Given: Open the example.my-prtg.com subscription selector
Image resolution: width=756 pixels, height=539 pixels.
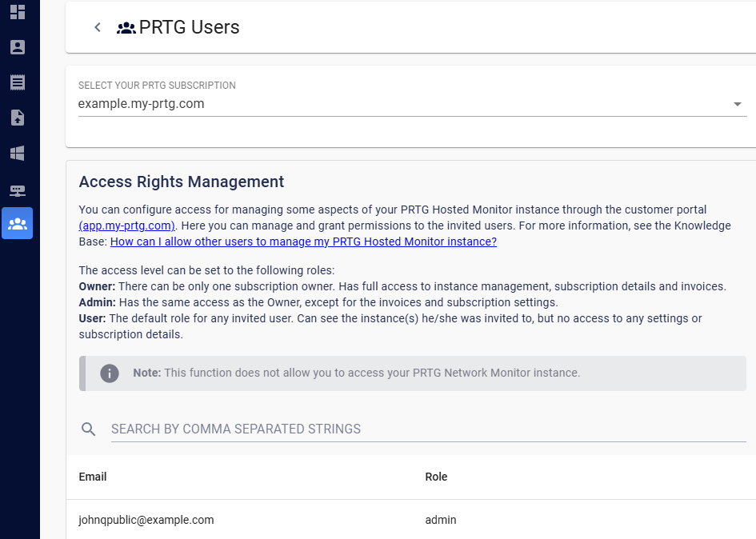Looking at the screenshot, I should 400,104.
